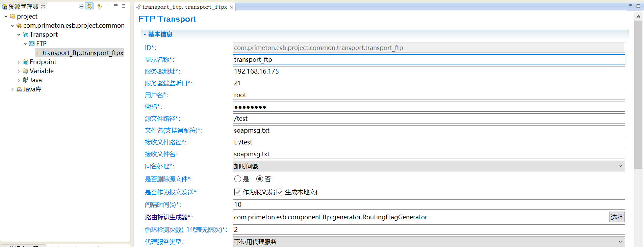This screenshot has height=247, width=644.
Task: Toggle the 生成本地文件 checkbox
Action: pos(280,192)
